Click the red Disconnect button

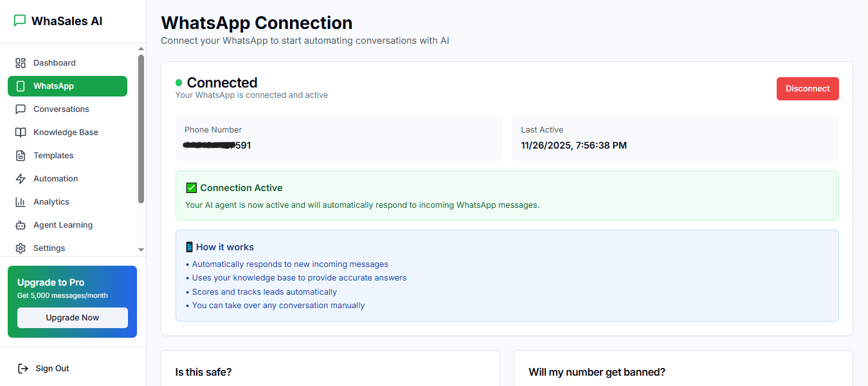(808, 89)
